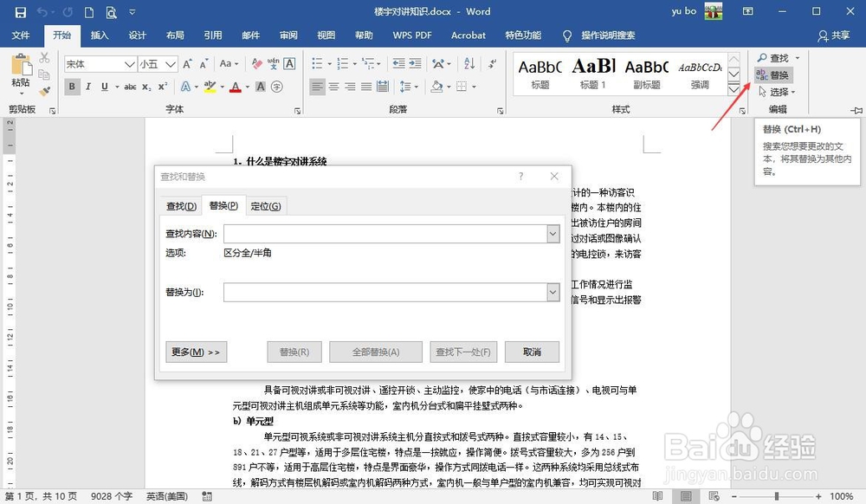Click the bullets list icon
This screenshot has height=504, width=866.
pyautogui.click(x=318, y=64)
